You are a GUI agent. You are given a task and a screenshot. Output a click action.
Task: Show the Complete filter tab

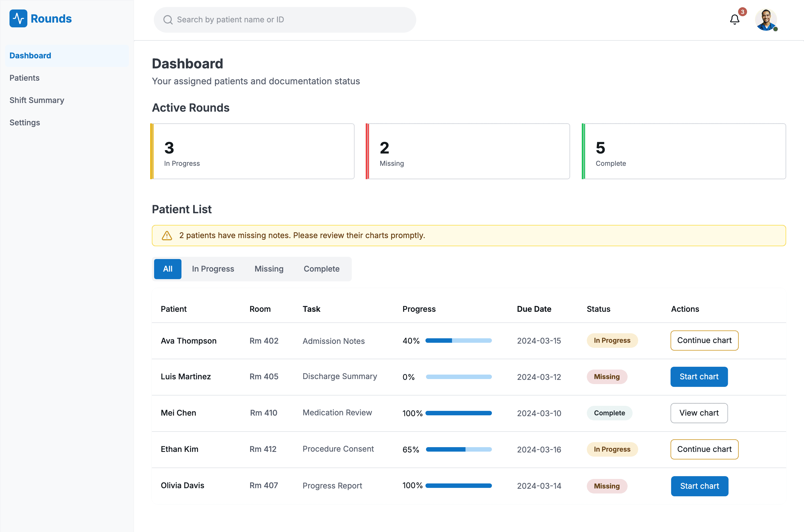pyautogui.click(x=321, y=269)
